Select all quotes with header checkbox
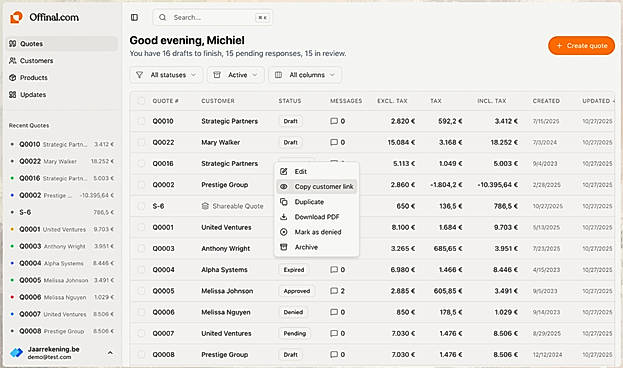Screen dimensions: 623x368 (141, 101)
